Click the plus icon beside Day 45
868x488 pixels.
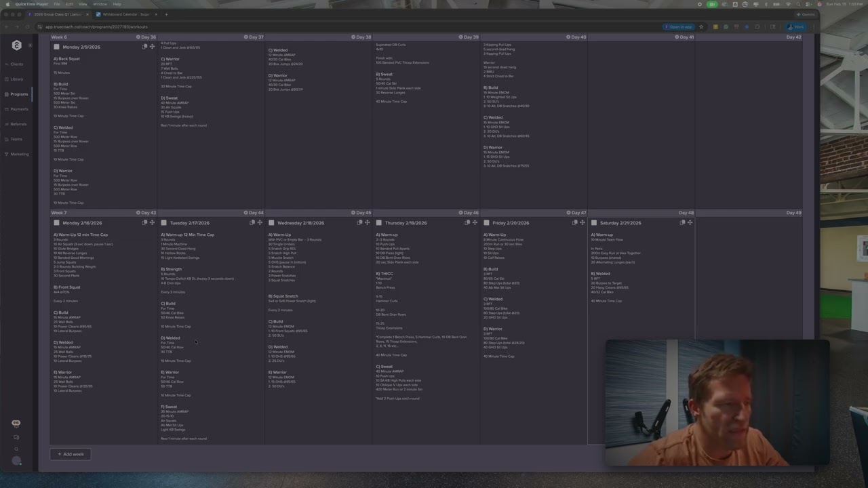click(x=354, y=213)
